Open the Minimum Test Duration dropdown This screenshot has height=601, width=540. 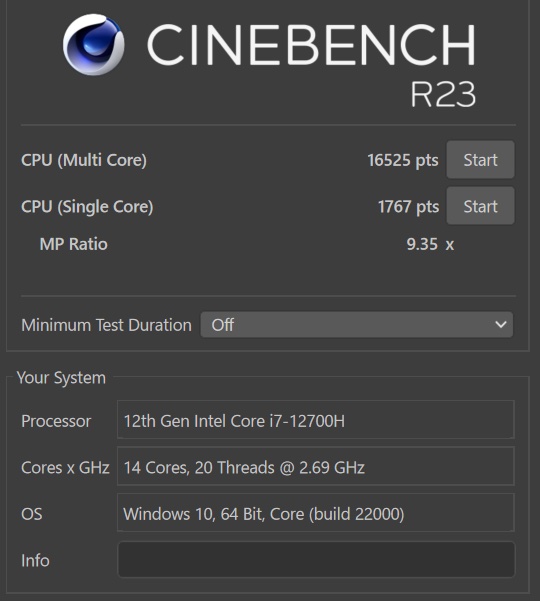click(x=356, y=325)
